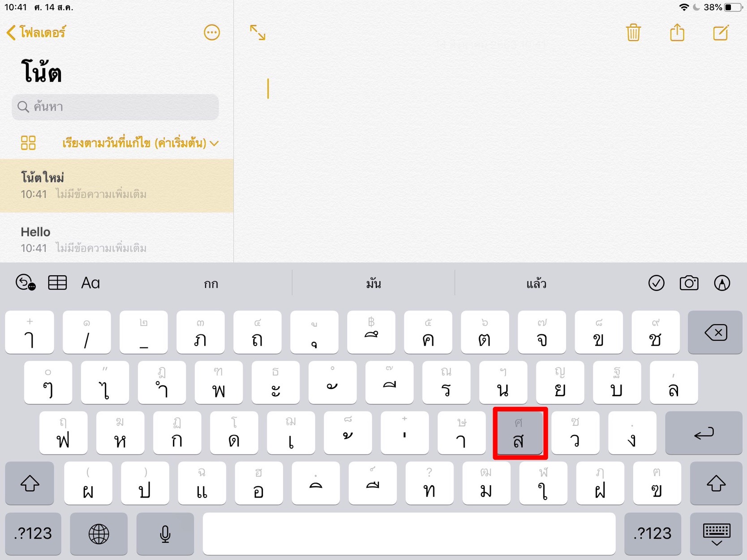Screen dimensions: 747x560
Task: Hide the keyboard with the dismiss key
Action: point(716,534)
